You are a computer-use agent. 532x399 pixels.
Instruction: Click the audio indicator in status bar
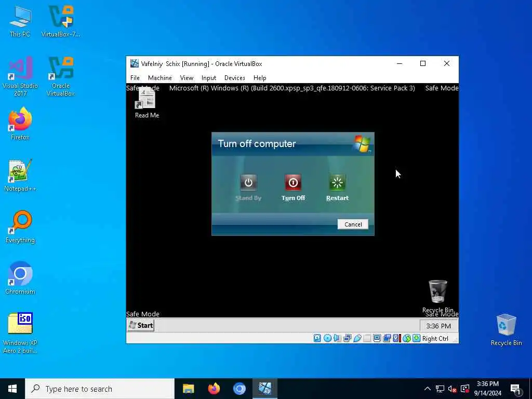pyautogui.click(x=337, y=338)
